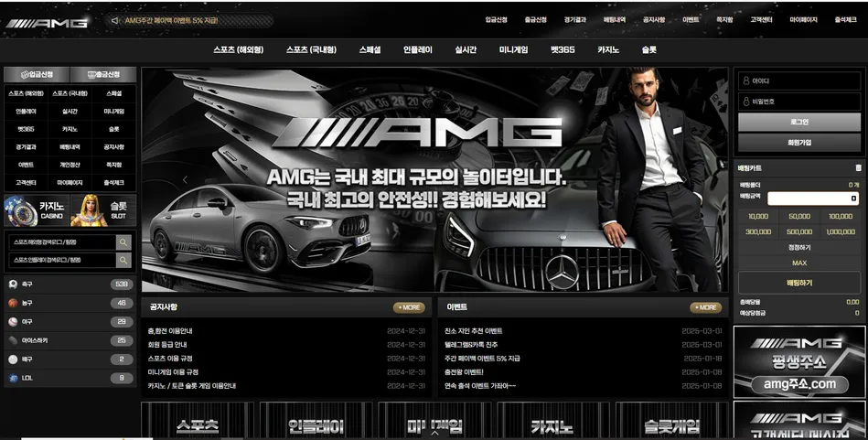Open 스페셜 in main menu
The height and width of the screenshot is (440, 868).
click(x=370, y=49)
